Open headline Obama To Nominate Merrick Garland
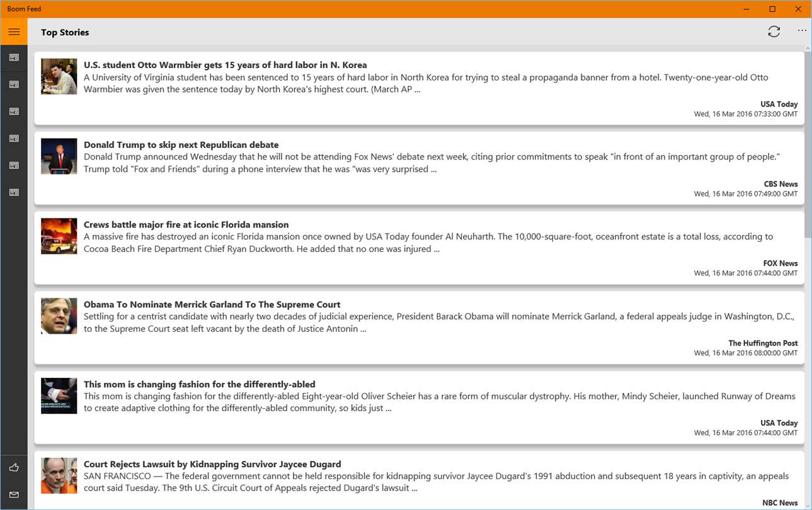This screenshot has width=812, height=510. point(212,305)
